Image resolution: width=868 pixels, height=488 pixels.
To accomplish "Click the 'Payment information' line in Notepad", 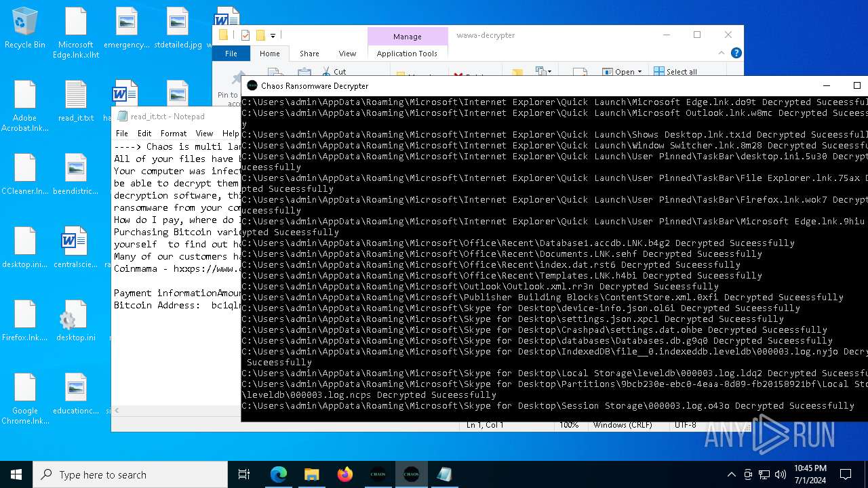I will tap(176, 293).
